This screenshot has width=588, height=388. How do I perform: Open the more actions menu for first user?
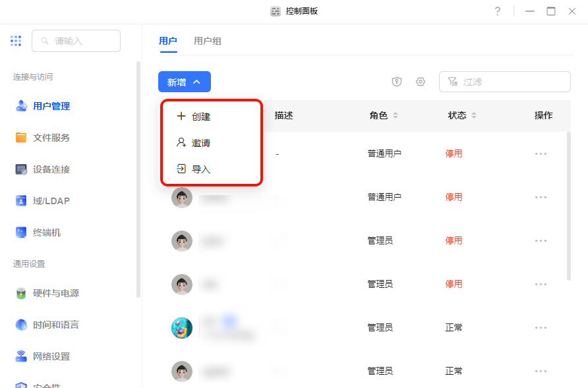coord(541,154)
